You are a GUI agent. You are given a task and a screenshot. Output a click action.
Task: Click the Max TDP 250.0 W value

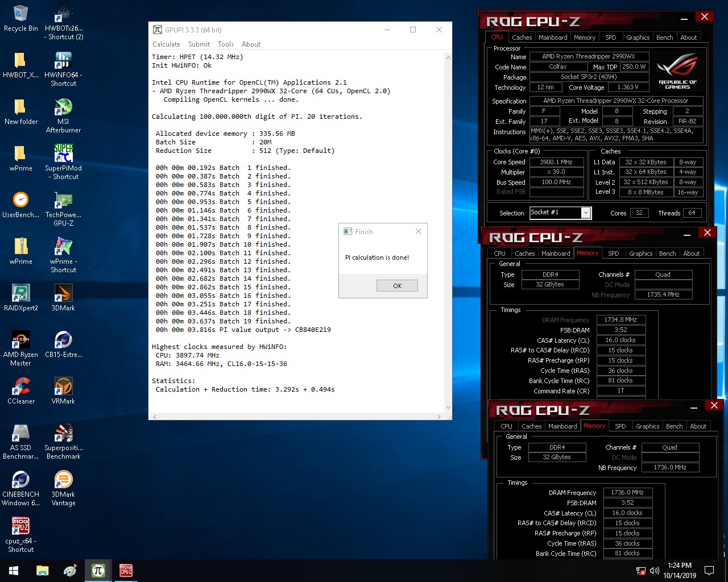(x=634, y=67)
